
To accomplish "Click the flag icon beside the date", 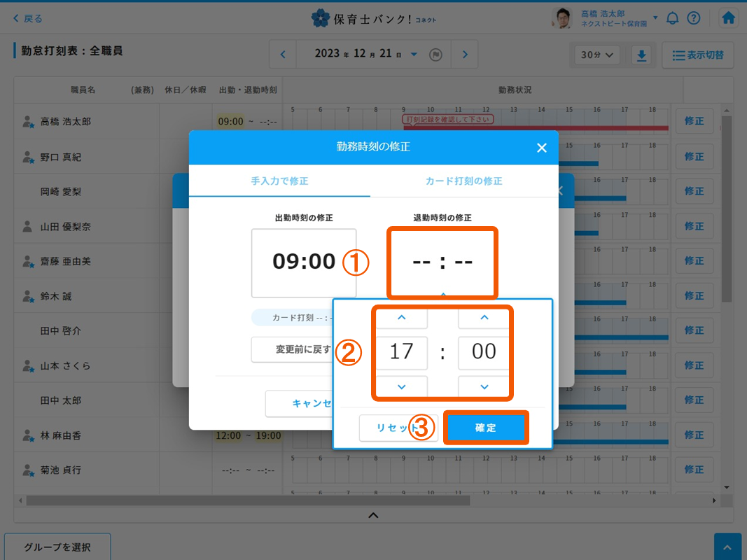I will 435,55.
